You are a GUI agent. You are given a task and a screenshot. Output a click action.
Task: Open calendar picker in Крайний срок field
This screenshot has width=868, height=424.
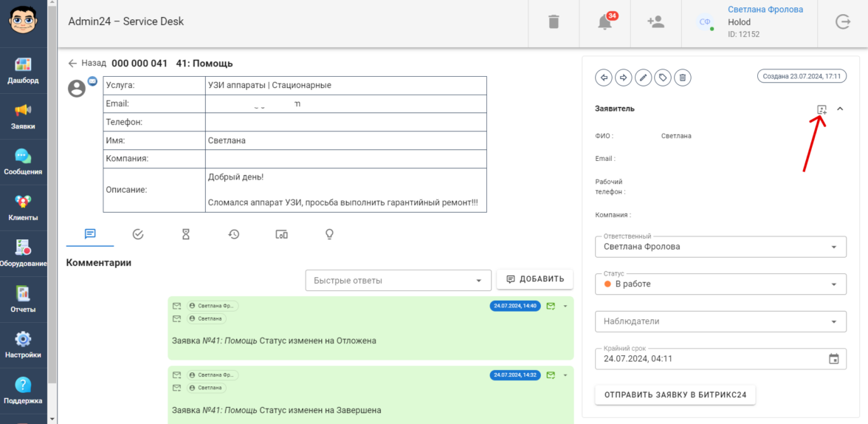(834, 359)
